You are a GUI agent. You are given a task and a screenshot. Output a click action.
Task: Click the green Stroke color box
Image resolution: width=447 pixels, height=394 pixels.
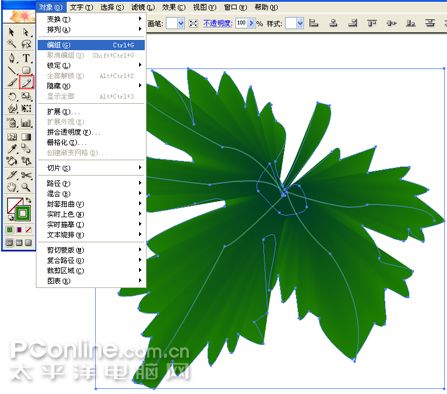point(23,214)
